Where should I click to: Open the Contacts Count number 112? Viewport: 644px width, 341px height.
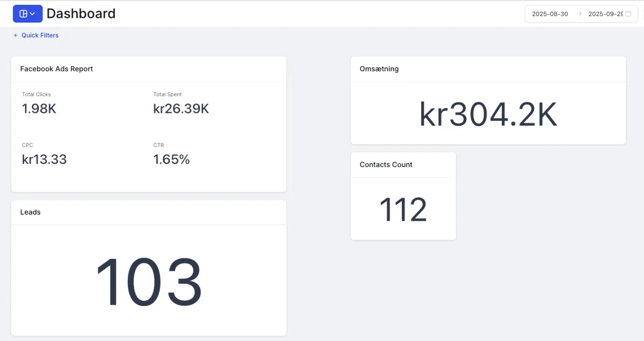click(403, 210)
